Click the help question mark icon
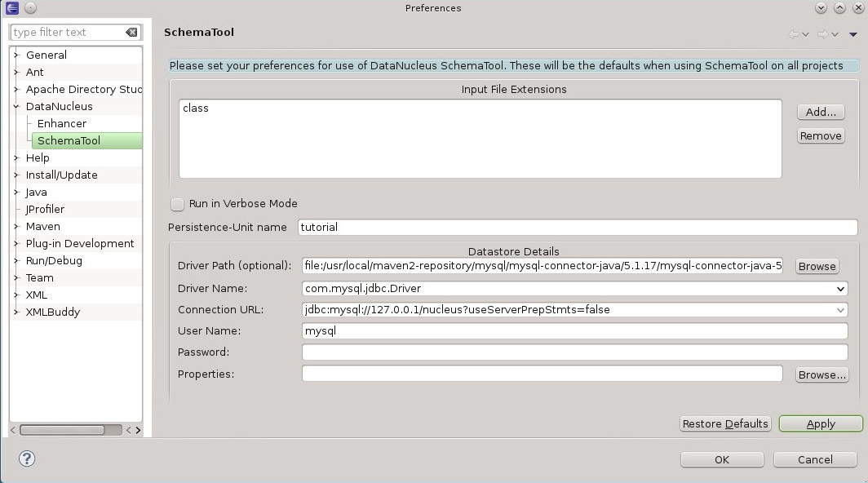868x483 pixels. point(26,459)
